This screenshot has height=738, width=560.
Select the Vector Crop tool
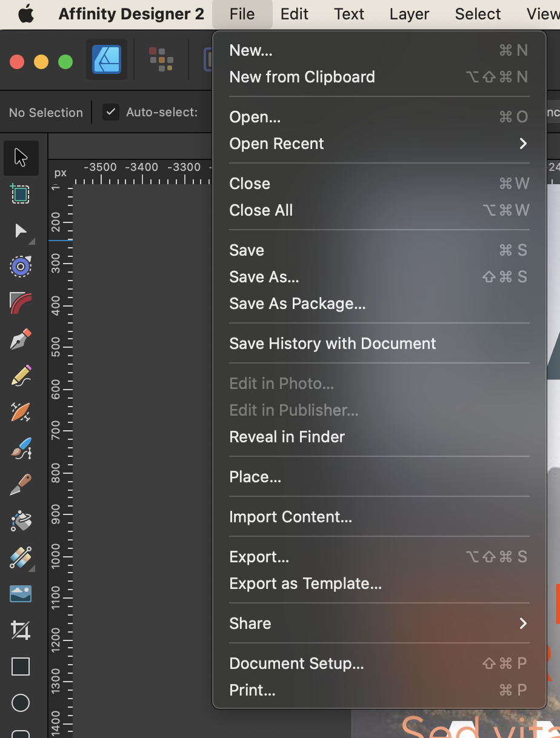point(21,630)
